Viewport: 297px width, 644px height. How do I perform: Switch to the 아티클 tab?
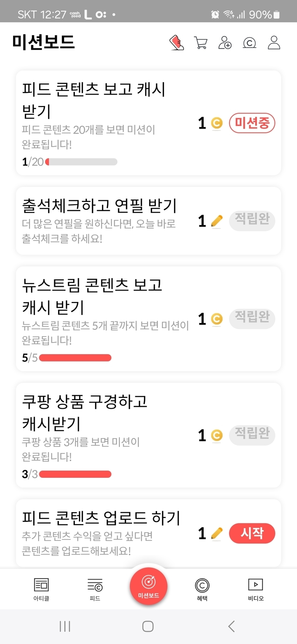coord(41,589)
